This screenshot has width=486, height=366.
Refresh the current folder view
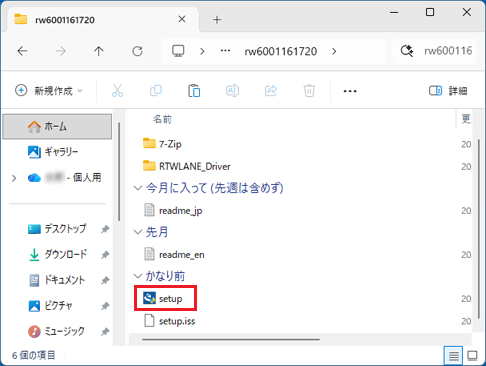[137, 51]
